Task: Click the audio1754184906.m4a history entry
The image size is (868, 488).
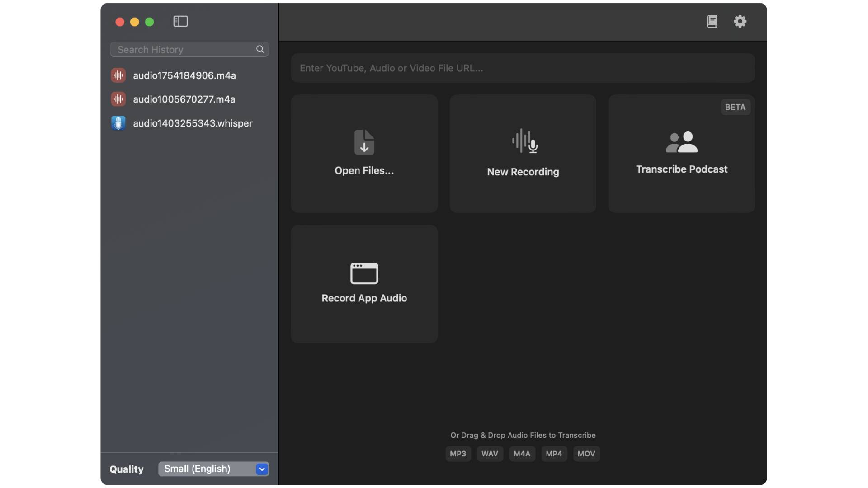Action: (x=184, y=75)
